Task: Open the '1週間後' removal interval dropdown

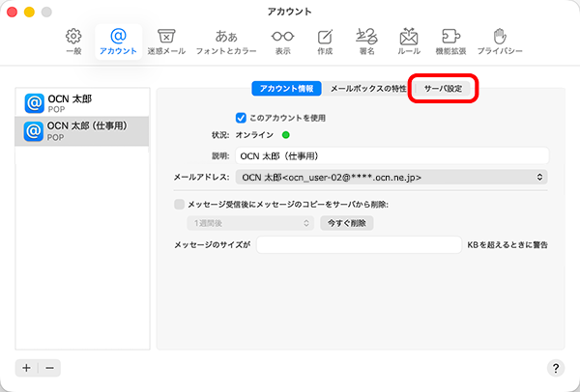Action: pos(249,223)
